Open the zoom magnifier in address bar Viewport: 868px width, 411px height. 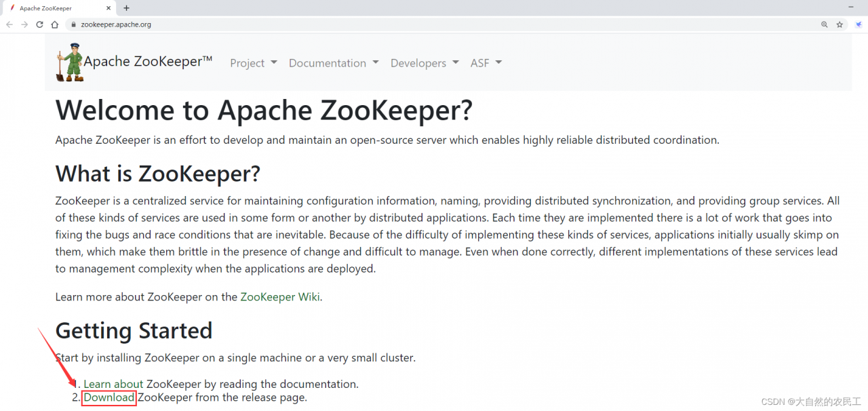(x=825, y=24)
